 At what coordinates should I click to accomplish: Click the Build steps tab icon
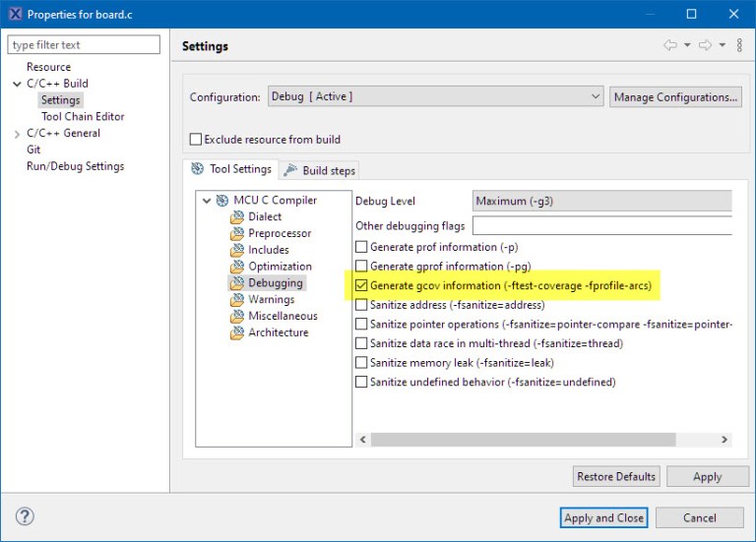[290, 170]
